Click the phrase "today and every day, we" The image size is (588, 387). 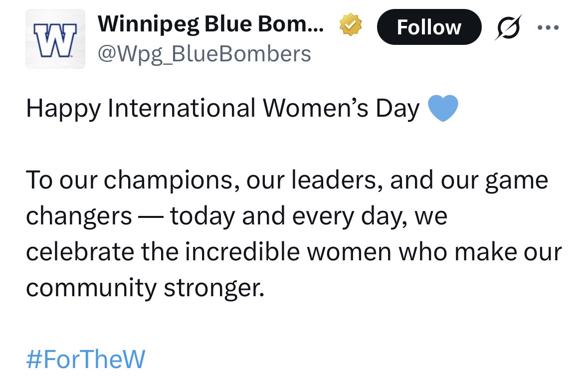[x=308, y=216]
